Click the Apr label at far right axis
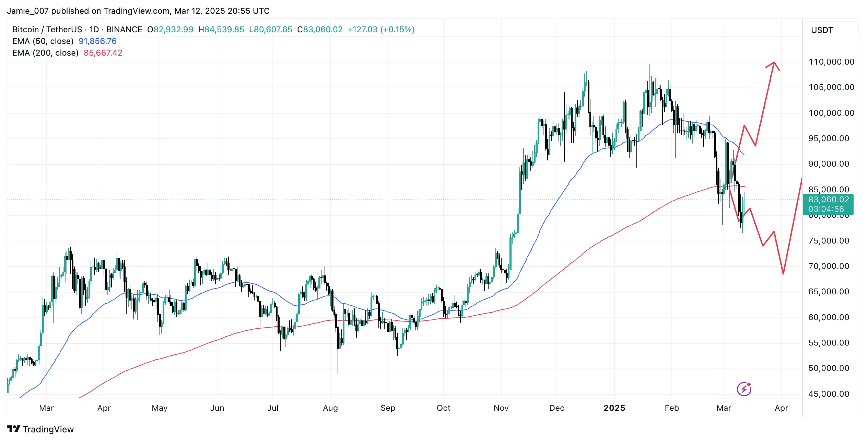The image size is (868, 441). (781, 408)
